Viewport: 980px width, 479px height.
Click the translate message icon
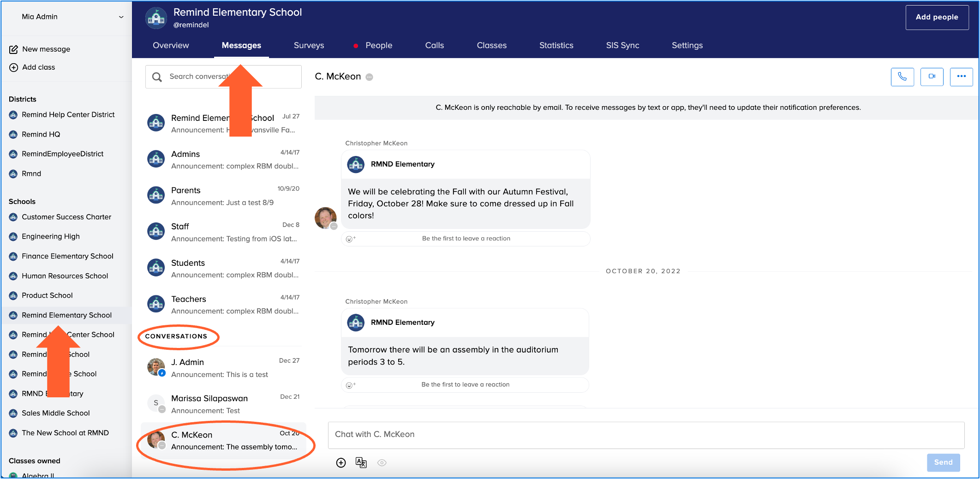tap(361, 463)
